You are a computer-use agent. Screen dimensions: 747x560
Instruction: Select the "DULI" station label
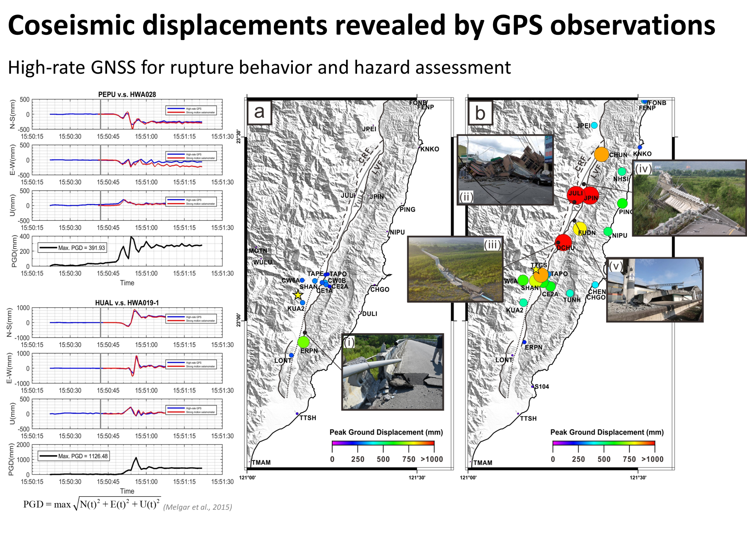[x=370, y=314]
